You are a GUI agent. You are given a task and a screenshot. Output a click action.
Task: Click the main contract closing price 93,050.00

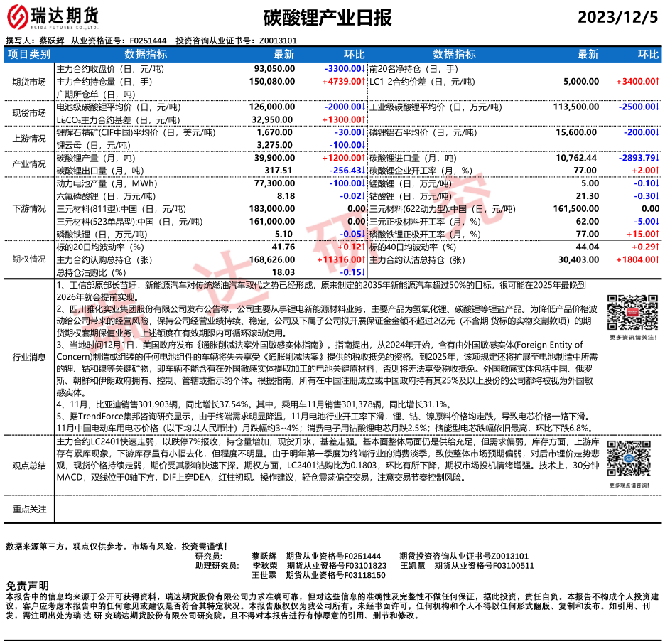(x=274, y=69)
